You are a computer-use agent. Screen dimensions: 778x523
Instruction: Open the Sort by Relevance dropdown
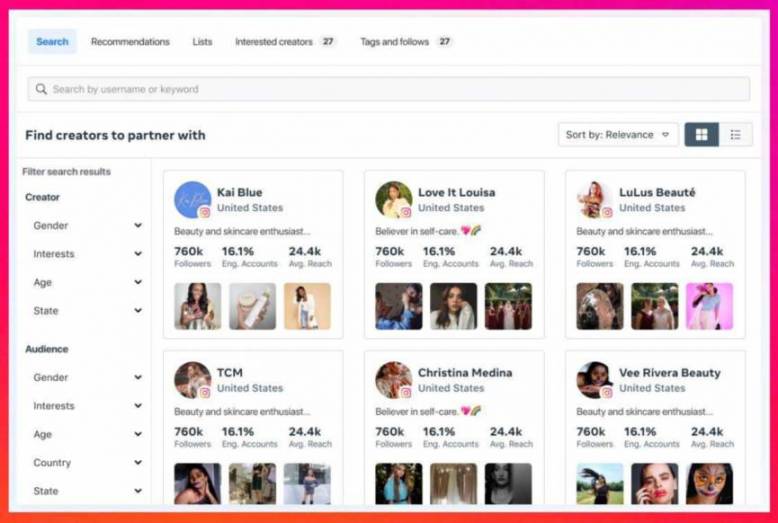(617, 135)
